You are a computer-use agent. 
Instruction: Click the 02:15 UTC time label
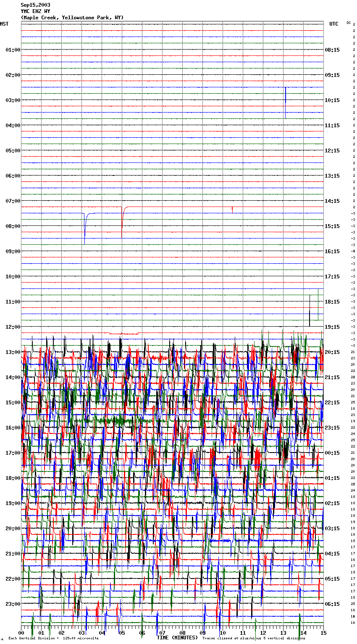pos(332,503)
